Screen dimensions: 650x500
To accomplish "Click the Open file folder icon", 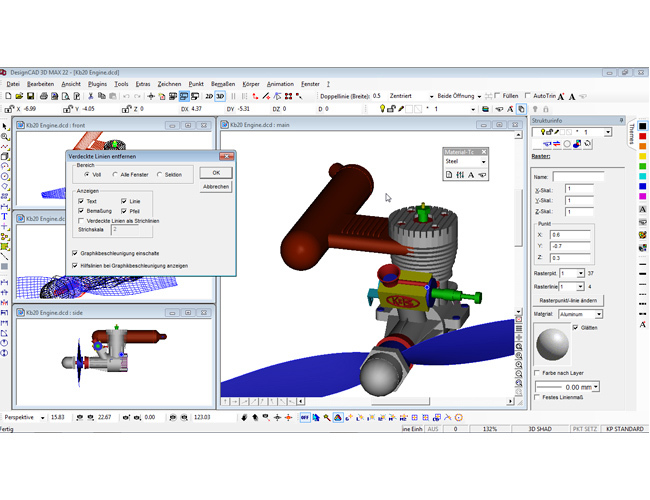I will pyautogui.click(x=19, y=96).
